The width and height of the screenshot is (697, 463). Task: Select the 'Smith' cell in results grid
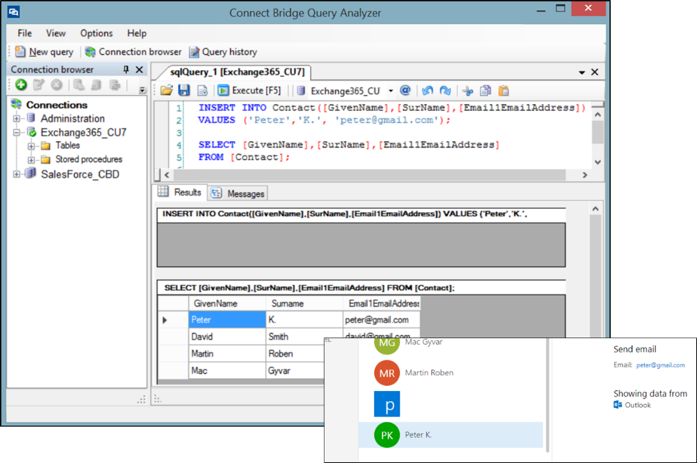[x=304, y=337]
